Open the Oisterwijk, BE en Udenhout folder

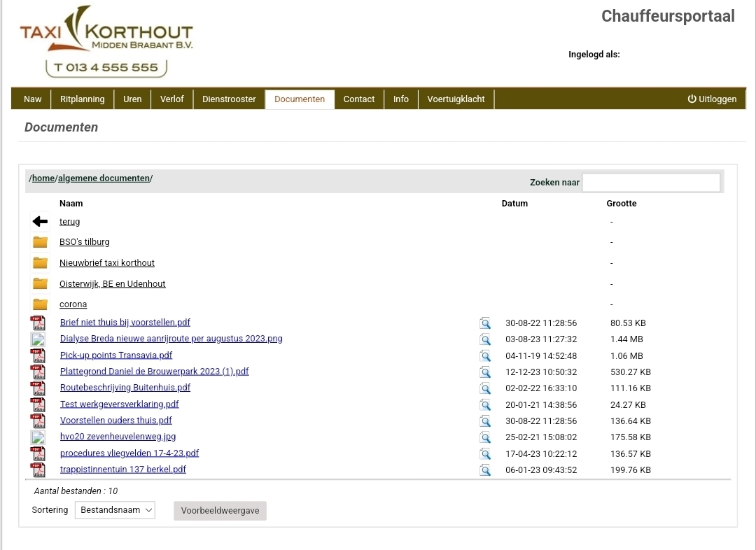[112, 284]
